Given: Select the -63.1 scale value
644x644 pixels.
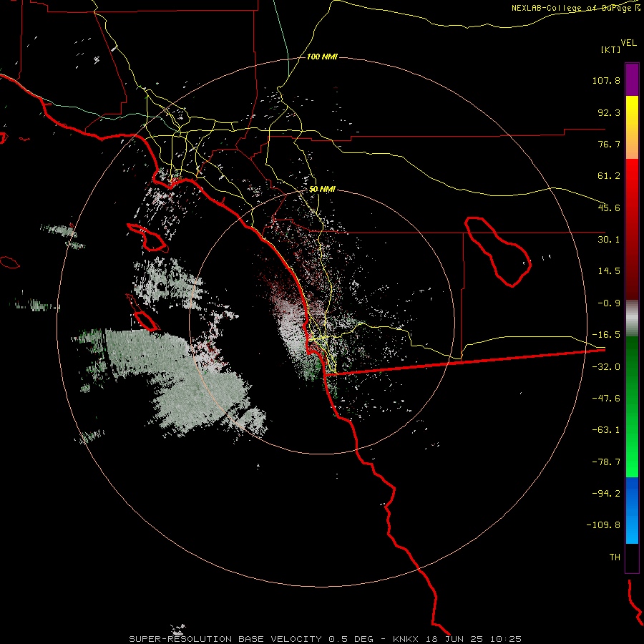Looking at the screenshot, I should pos(606,430).
